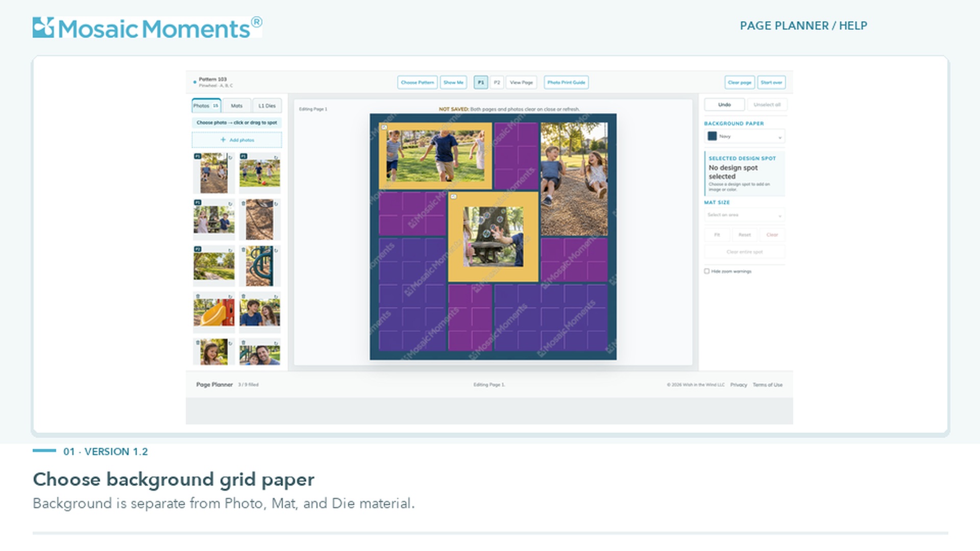Rotate the yellow slide photo
The height and width of the screenshot is (551, 980).
click(230, 296)
